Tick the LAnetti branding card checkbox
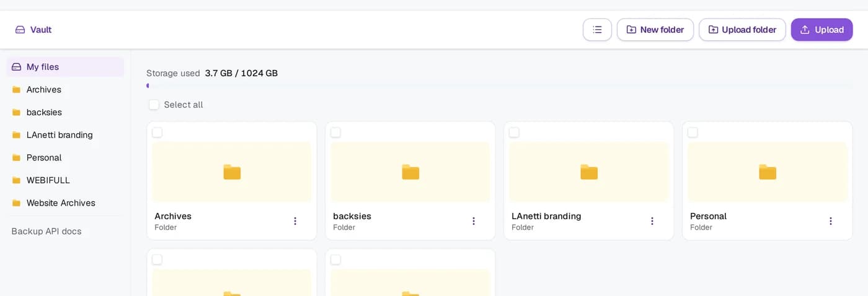868x296 pixels. 514,133
